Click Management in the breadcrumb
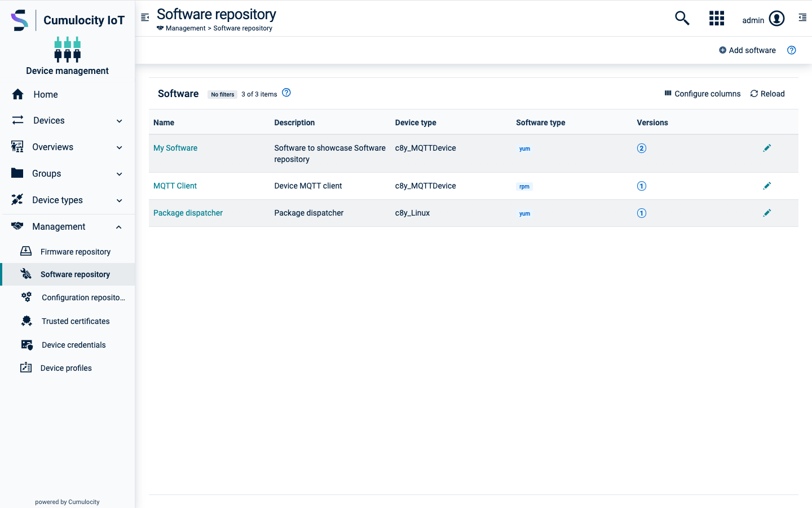This screenshot has height=508, width=812. tap(186, 28)
